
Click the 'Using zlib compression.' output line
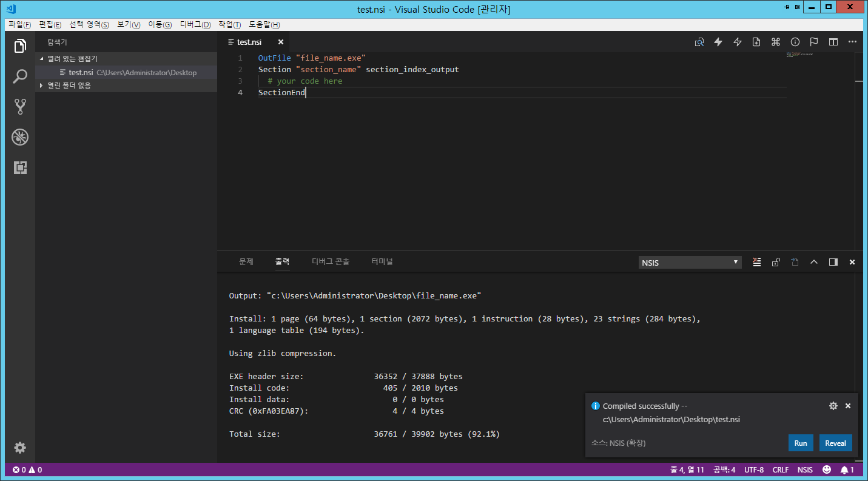point(283,353)
